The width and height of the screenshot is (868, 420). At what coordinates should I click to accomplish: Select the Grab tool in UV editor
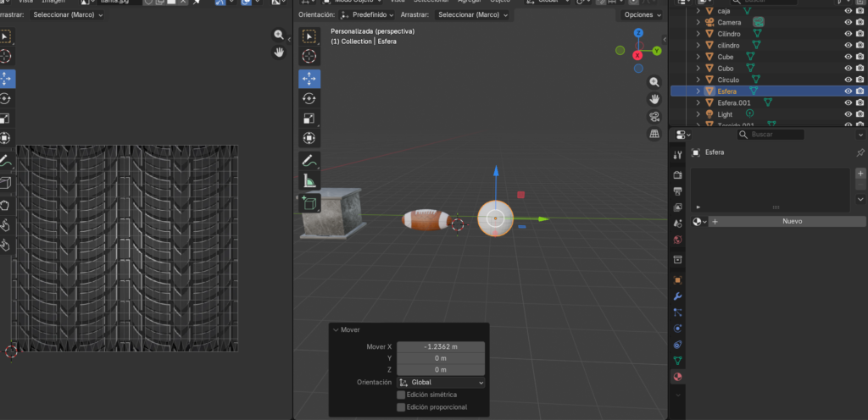[5, 204]
